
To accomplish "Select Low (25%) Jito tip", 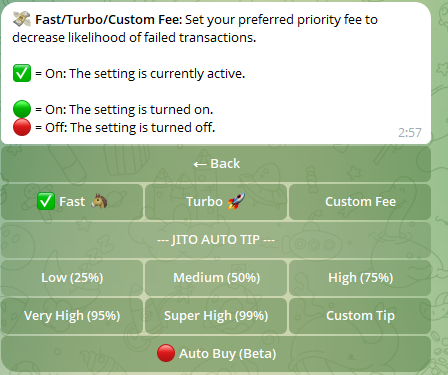I will click(x=72, y=278).
